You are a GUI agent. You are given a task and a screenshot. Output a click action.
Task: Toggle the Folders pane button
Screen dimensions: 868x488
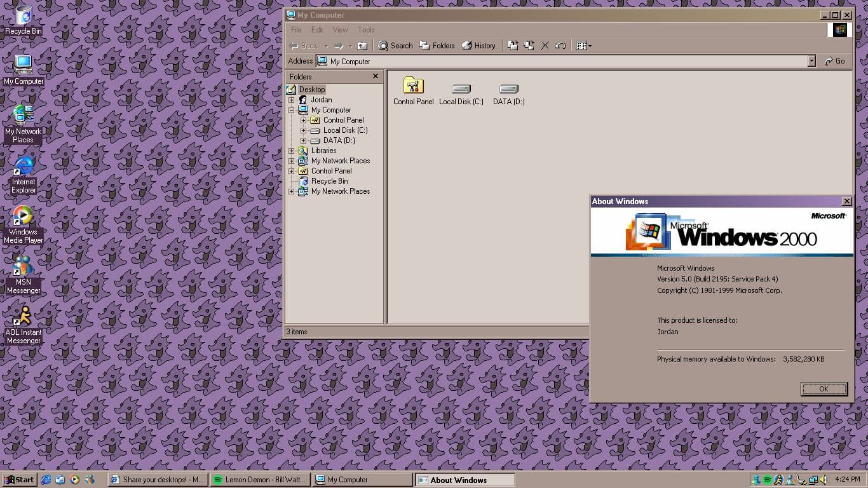[437, 46]
